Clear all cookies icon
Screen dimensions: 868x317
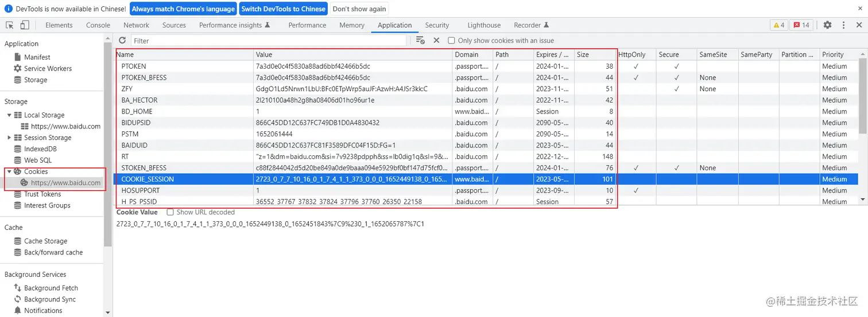[x=420, y=40]
